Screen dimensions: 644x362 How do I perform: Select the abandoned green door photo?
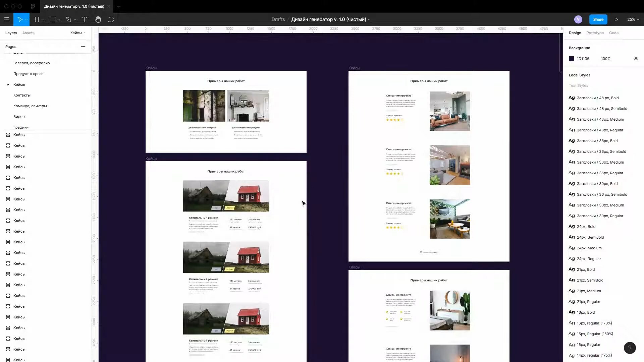(204, 106)
